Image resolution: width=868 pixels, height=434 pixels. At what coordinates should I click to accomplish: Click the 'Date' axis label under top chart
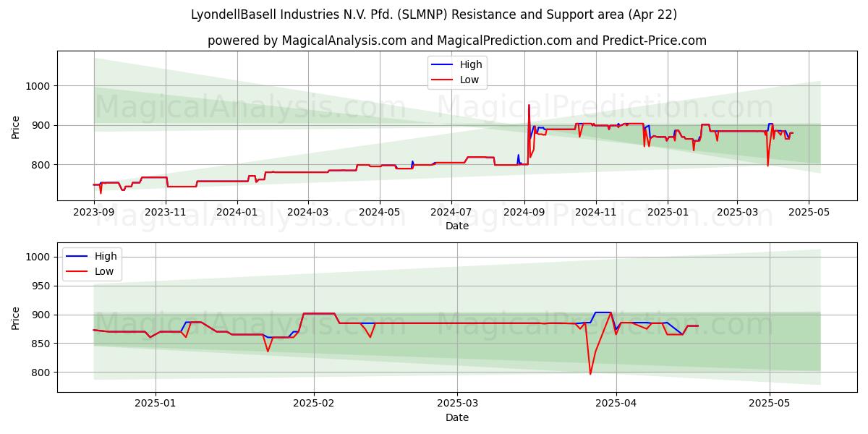pos(456,226)
